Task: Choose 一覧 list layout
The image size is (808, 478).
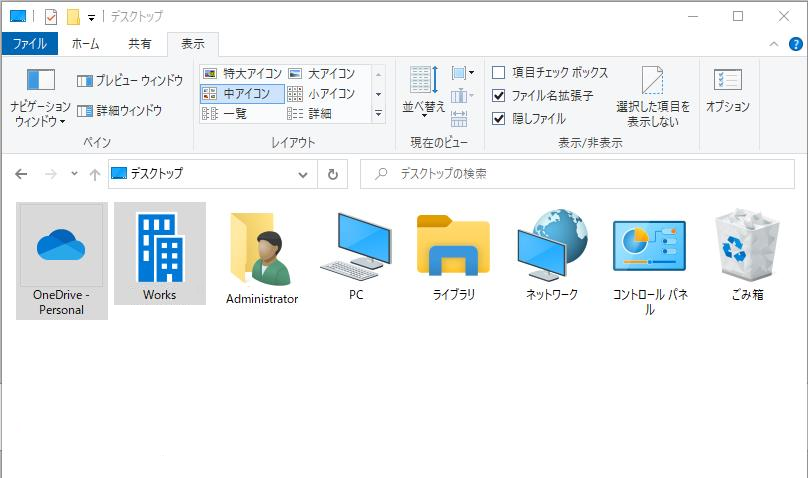Action: (225, 113)
